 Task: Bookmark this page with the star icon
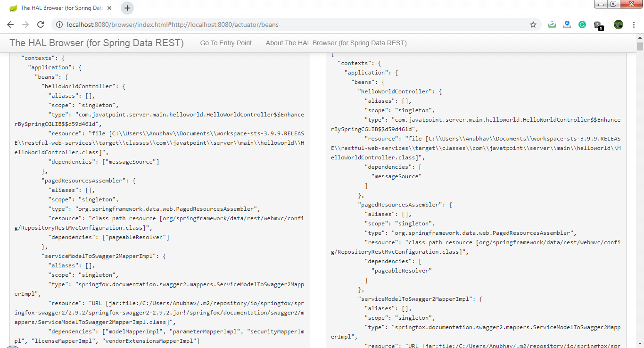coord(533,25)
